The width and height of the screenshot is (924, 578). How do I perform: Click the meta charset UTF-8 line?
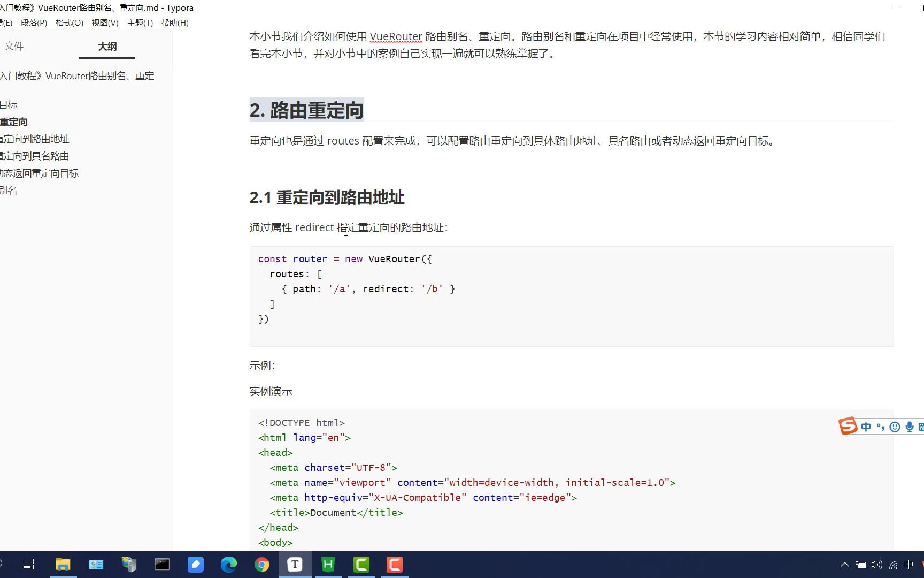[333, 468]
